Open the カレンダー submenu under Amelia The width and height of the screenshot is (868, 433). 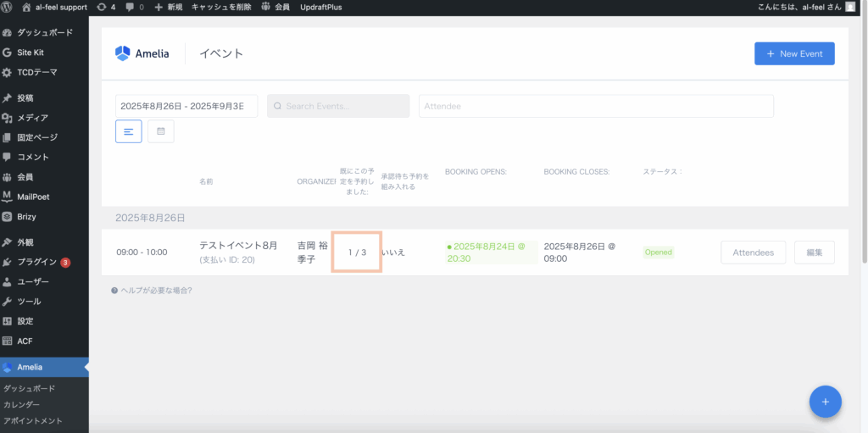click(22, 404)
